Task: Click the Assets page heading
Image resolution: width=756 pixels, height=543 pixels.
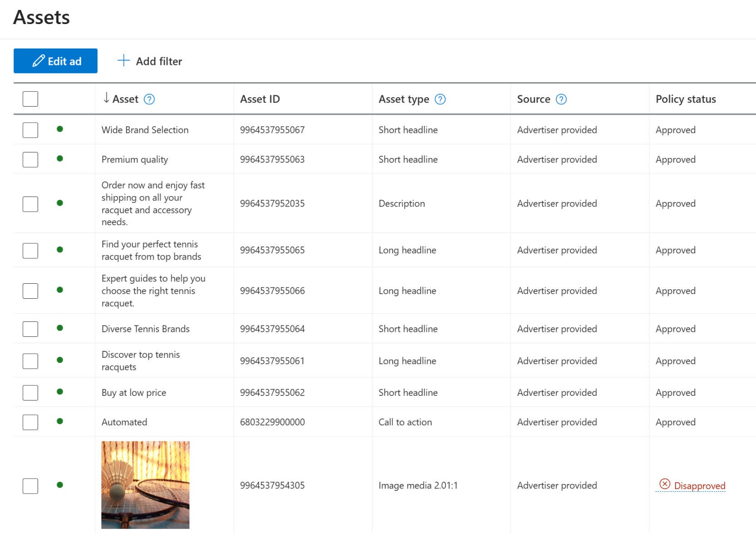Action: (41, 18)
